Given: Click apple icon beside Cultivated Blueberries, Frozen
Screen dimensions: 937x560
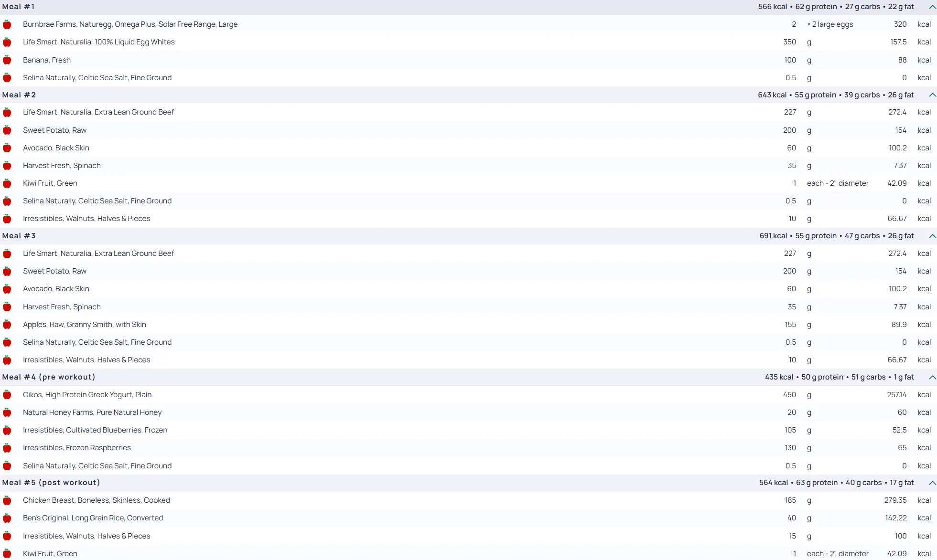Looking at the screenshot, I should pos(7,430).
